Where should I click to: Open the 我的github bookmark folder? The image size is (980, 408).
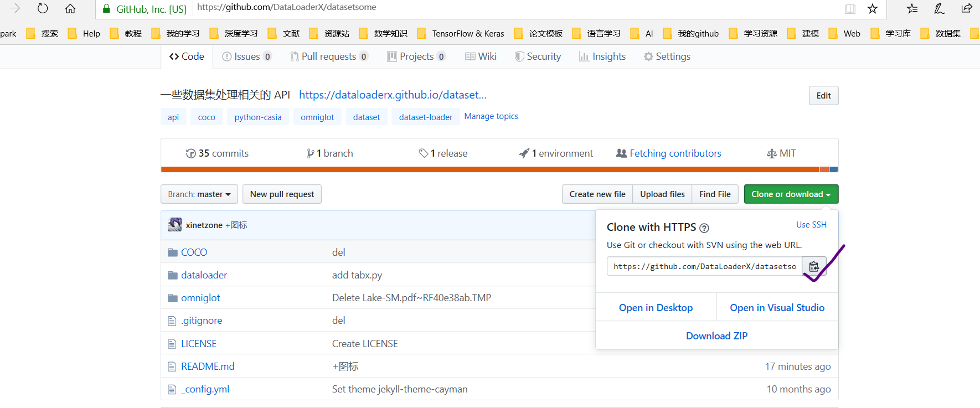(691, 33)
